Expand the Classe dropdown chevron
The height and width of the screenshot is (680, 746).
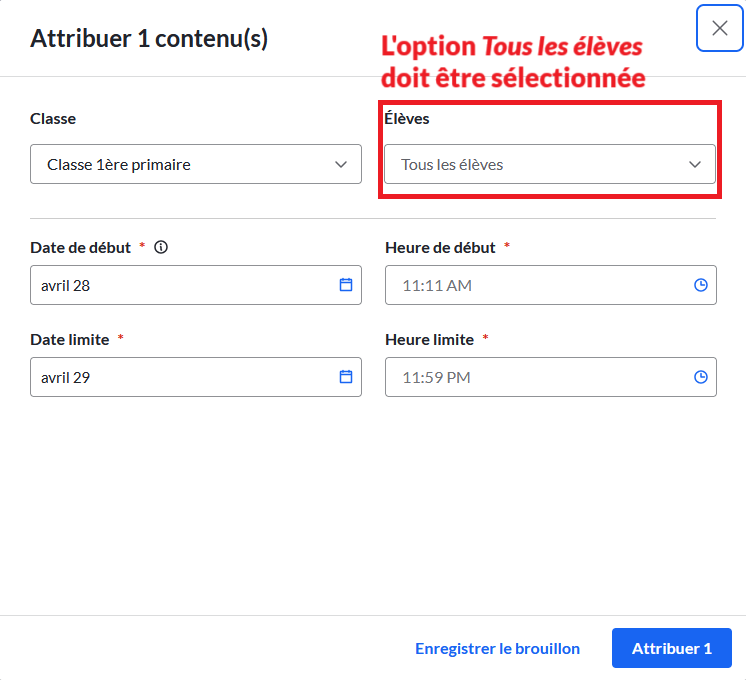[341, 165]
